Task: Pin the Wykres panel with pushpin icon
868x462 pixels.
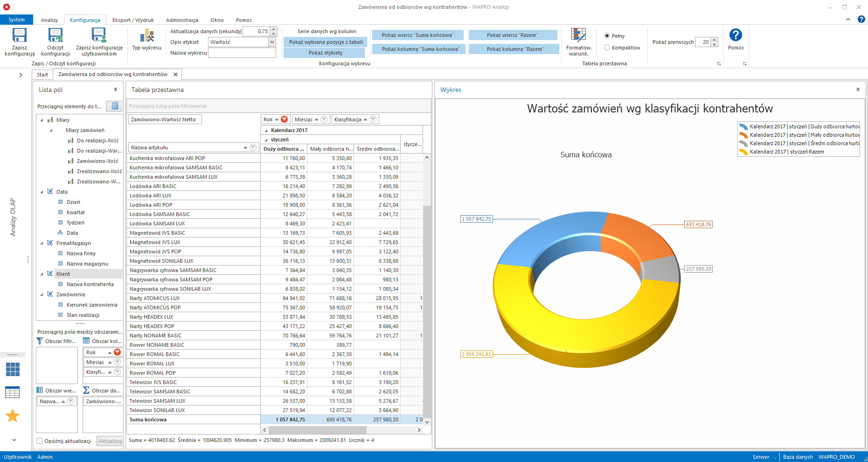Action: (857, 90)
